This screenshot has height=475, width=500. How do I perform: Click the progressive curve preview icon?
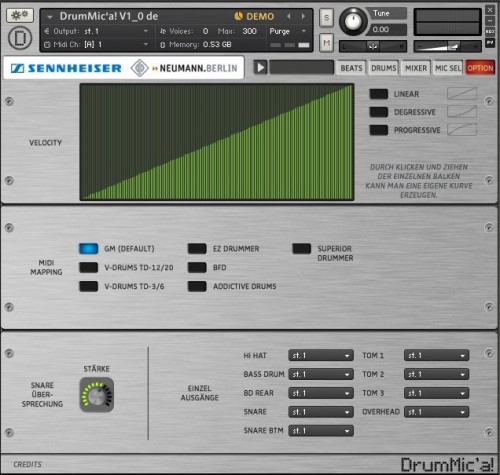(x=462, y=130)
